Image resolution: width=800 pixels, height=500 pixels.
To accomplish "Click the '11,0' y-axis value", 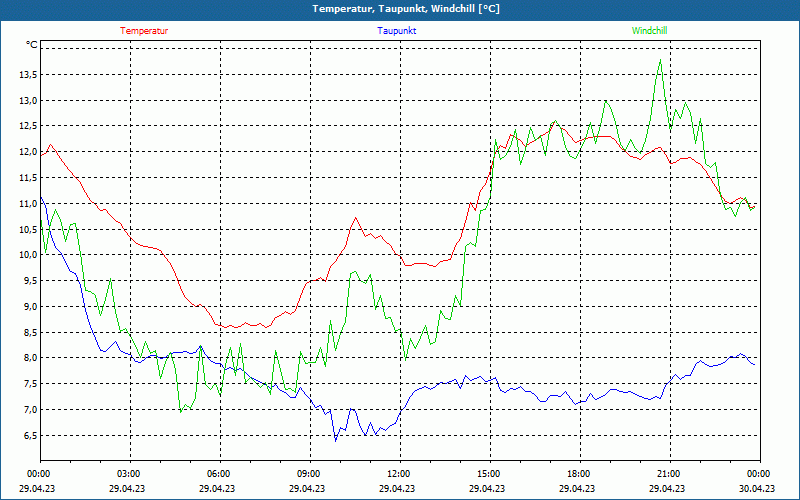I will 28,204.
